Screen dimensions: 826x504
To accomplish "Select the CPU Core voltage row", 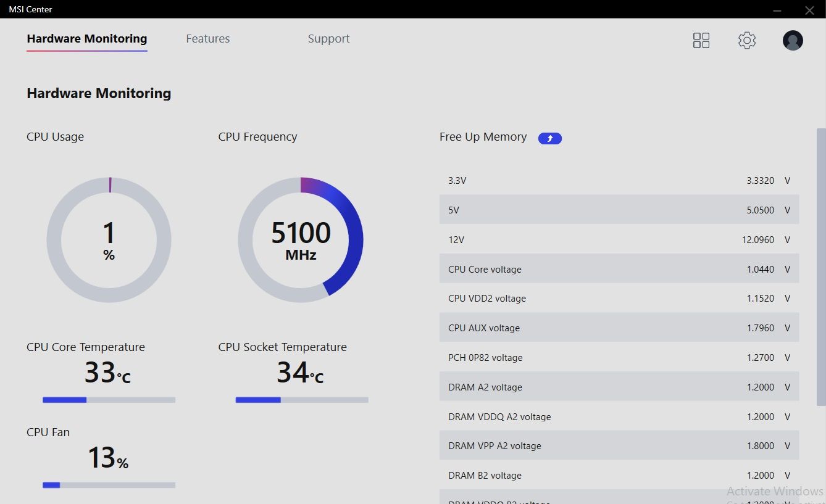I will 619,269.
